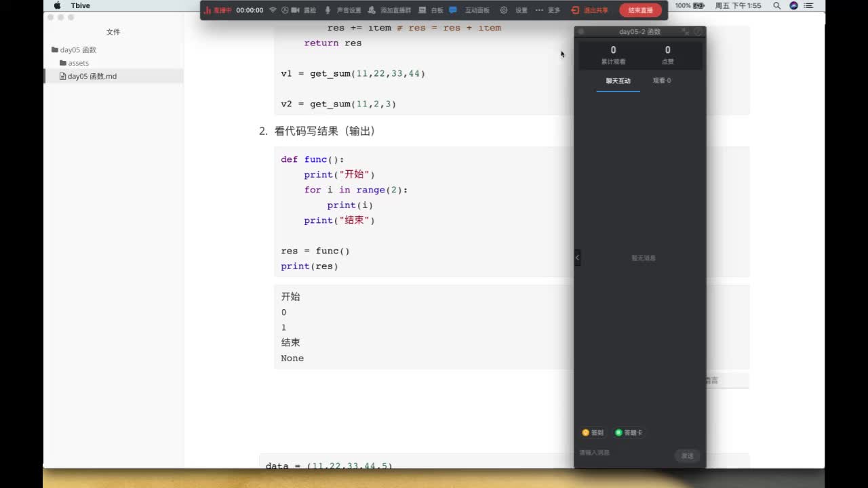This screenshot has height=488, width=868.
Task: Click the print("开始") code line
Action: [x=339, y=175]
